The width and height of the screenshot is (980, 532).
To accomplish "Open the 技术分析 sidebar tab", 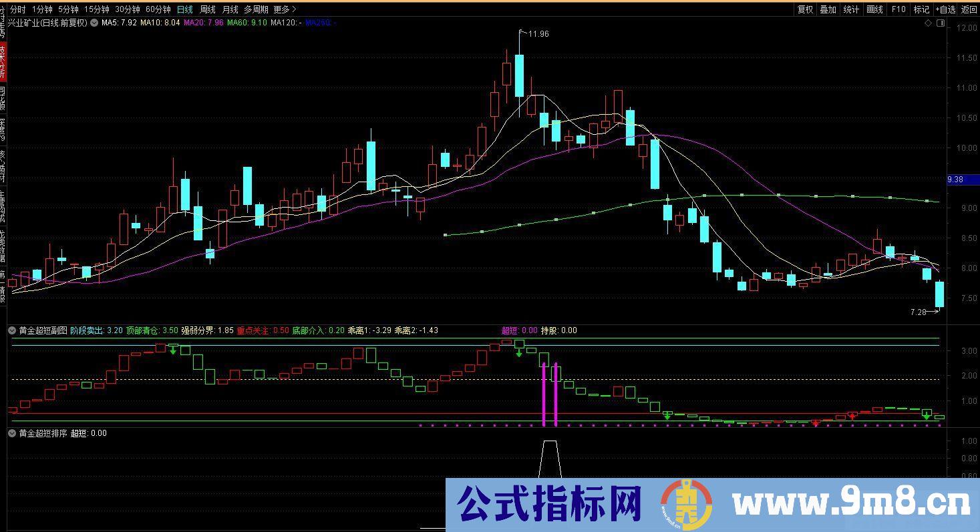I will [3, 63].
